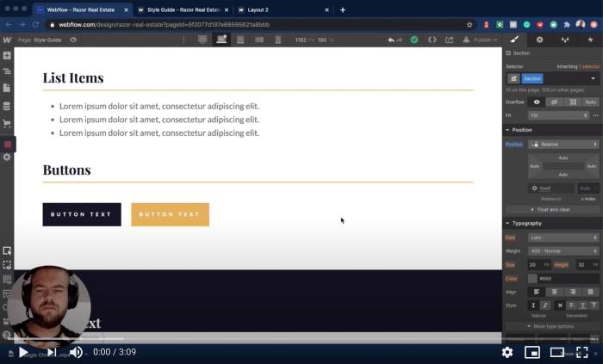
Task: Open the red Assets panel icon
Action: (7, 145)
